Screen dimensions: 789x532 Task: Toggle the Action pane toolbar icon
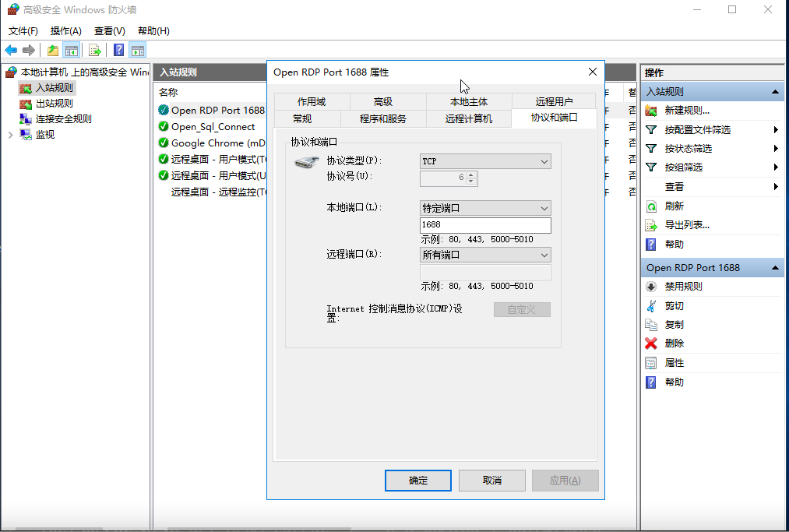click(x=137, y=50)
